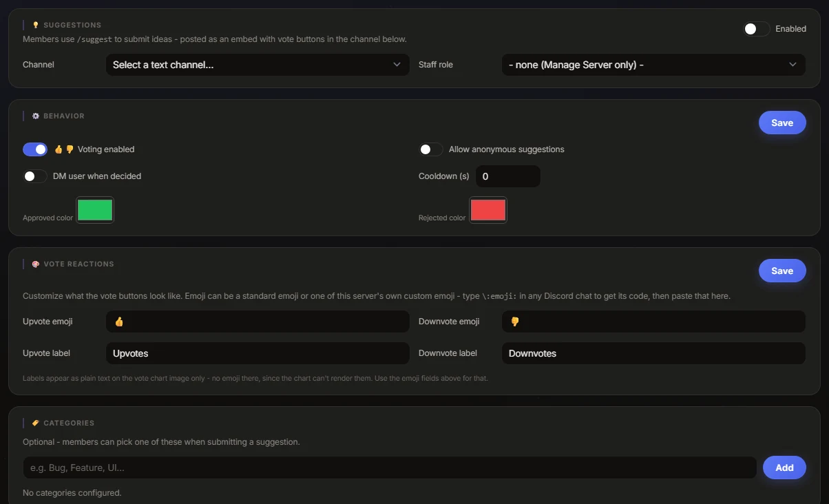Click the 'Cooldown (s)' label

click(x=444, y=176)
